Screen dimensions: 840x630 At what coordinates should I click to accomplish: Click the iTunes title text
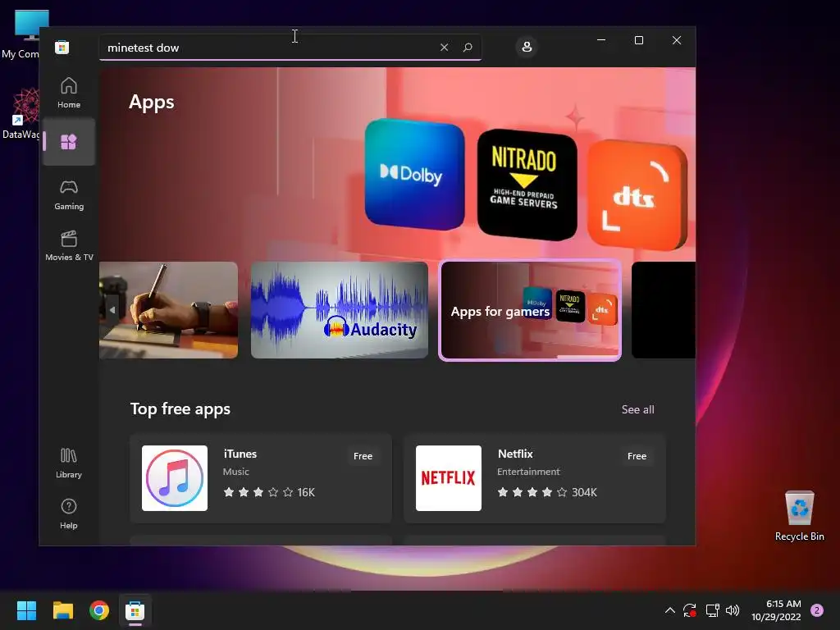[x=240, y=454]
